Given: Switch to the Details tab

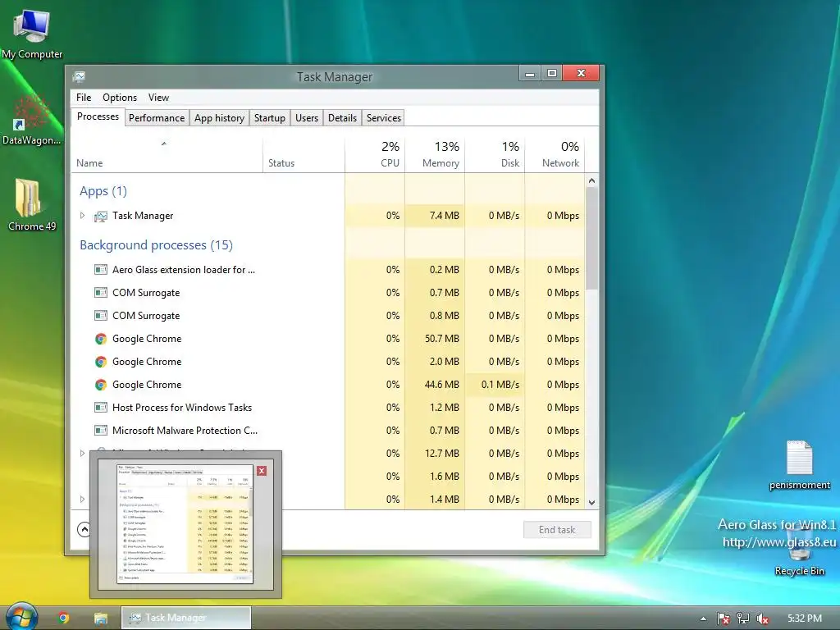Looking at the screenshot, I should click(x=342, y=118).
